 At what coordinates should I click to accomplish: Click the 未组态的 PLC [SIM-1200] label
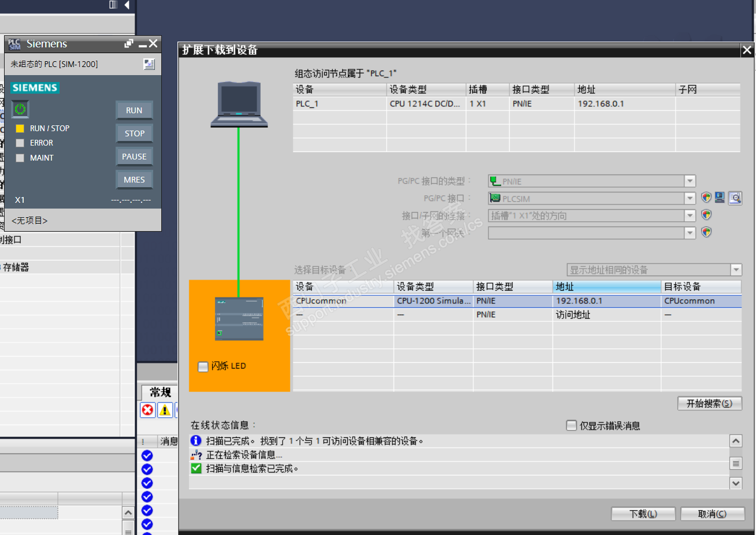[x=54, y=64]
